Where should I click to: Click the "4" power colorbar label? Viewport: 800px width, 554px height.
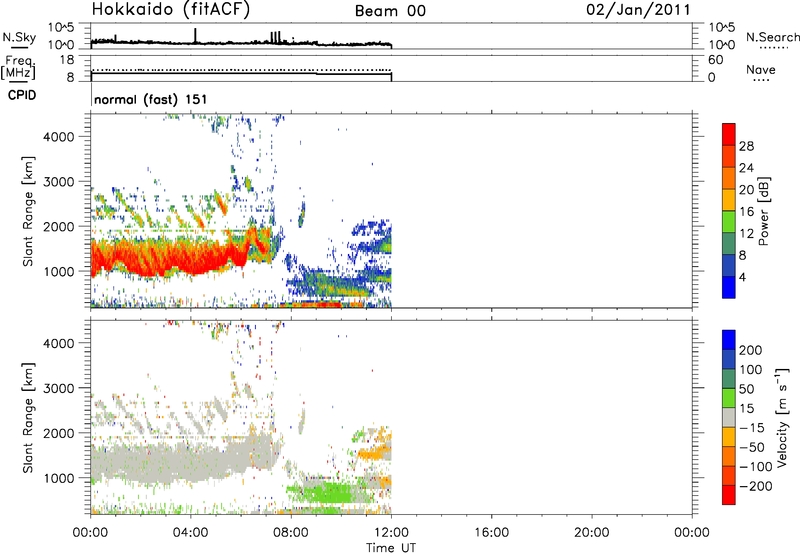[x=742, y=277]
